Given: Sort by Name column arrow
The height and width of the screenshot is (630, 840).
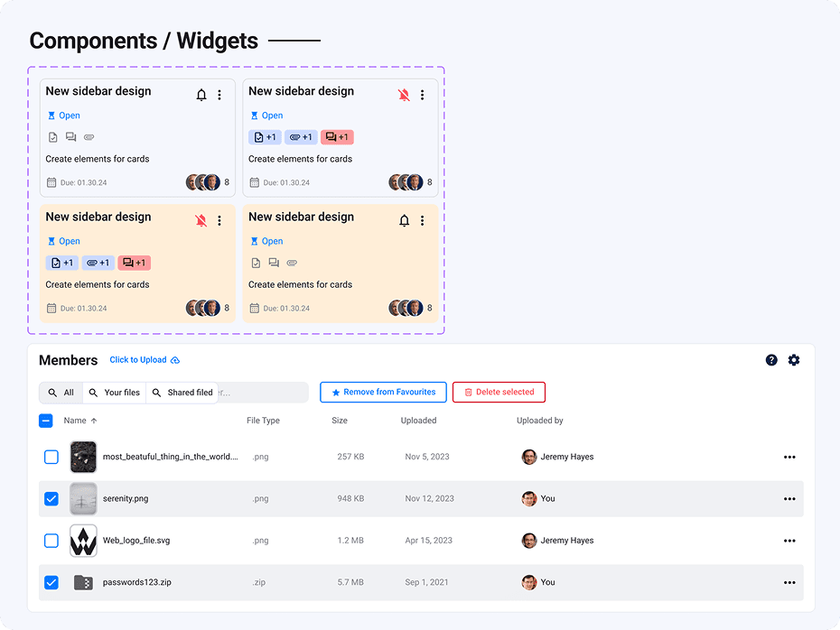Looking at the screenshot, I should 94,421.
